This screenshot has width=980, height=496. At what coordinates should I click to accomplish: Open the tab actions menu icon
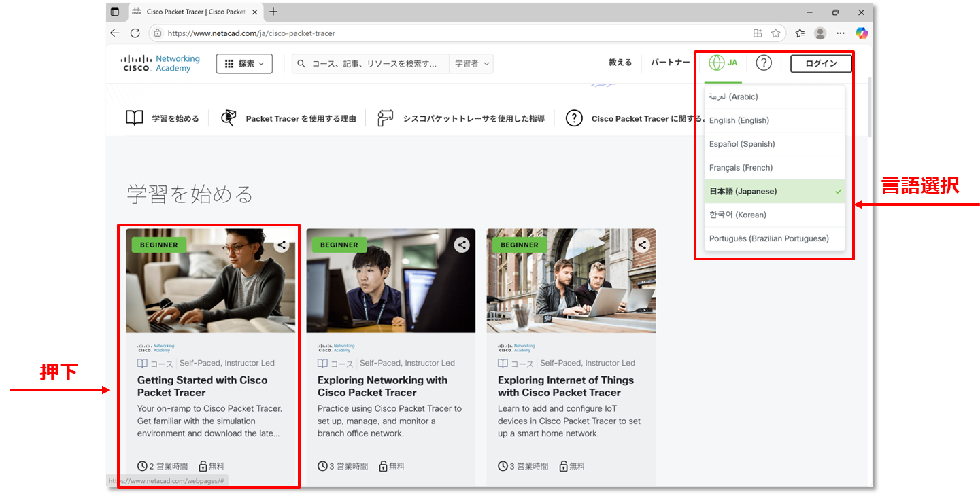114,12
